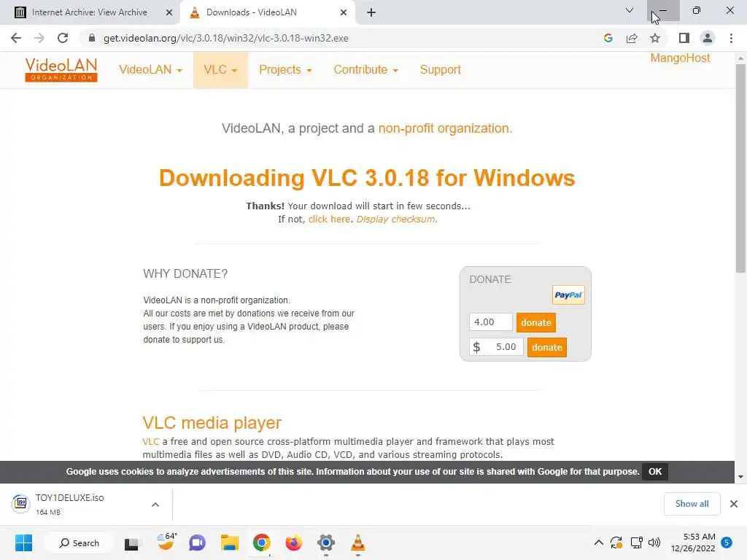
Task: Open File Explorer from the taskbar
Action: 229,542
